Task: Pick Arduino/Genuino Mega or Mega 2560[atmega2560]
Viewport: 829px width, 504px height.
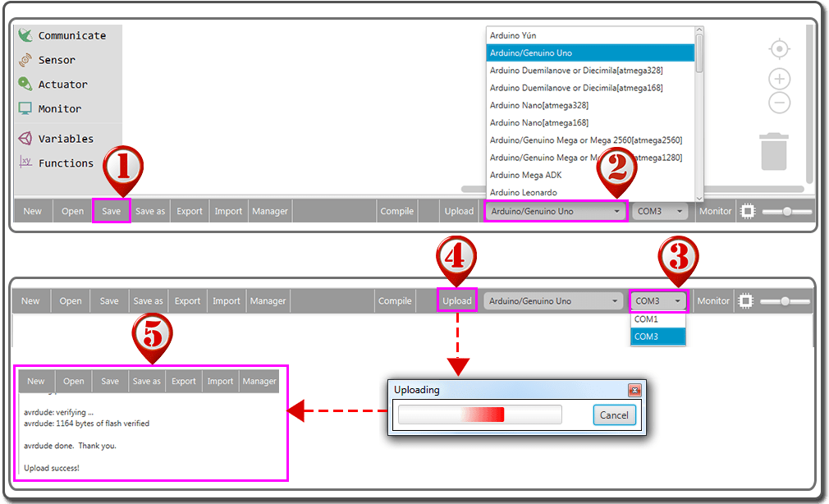Action: 590,140
